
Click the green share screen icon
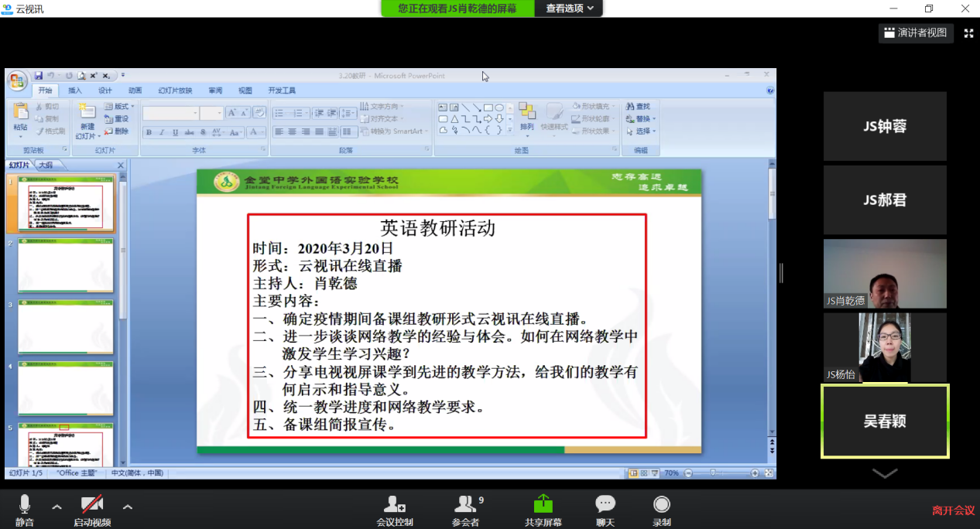click(x=543, y=503)
